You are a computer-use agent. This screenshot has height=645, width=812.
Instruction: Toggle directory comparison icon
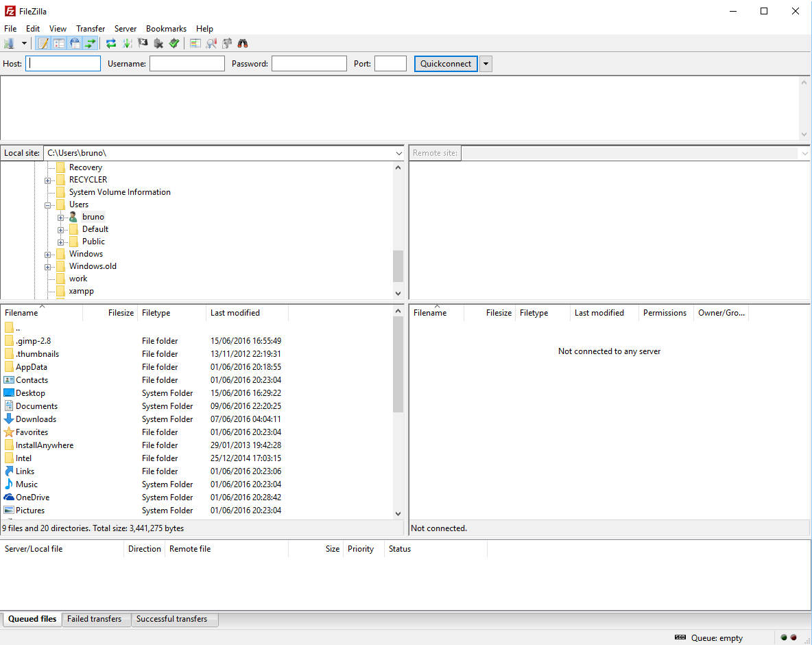pyautogui.click(x=211, y=43)
